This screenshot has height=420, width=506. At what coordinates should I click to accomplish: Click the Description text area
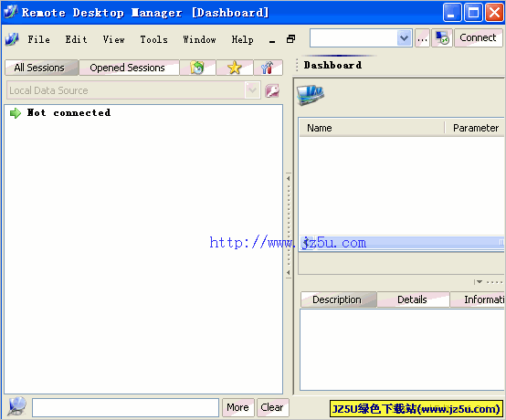click(402, 350)
